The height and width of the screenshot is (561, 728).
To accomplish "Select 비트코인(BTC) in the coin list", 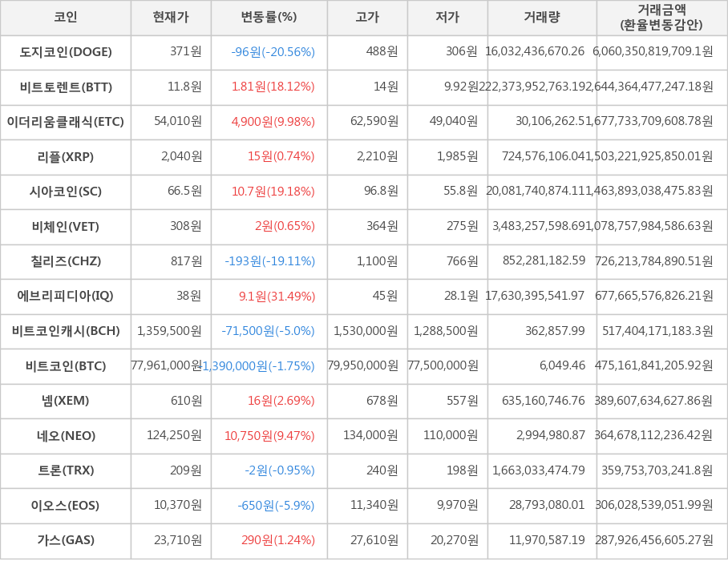I will [x=66, y=366].
